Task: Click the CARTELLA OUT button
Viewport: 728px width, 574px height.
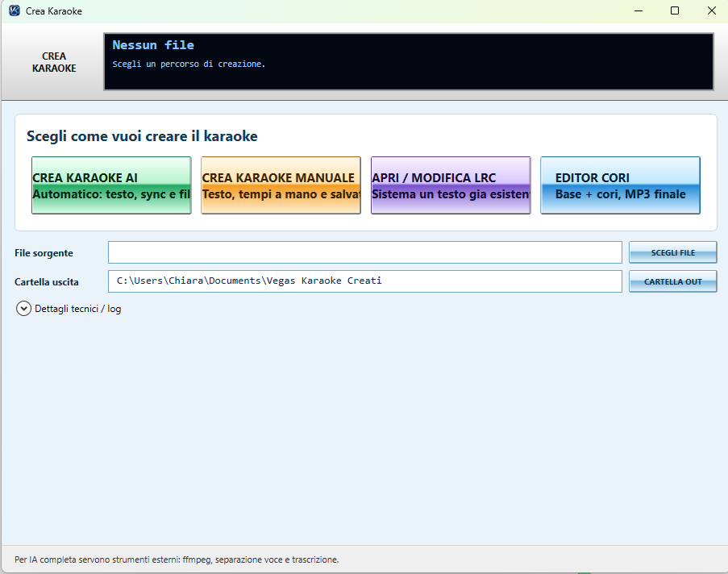Action: click(x=672, y=281)
